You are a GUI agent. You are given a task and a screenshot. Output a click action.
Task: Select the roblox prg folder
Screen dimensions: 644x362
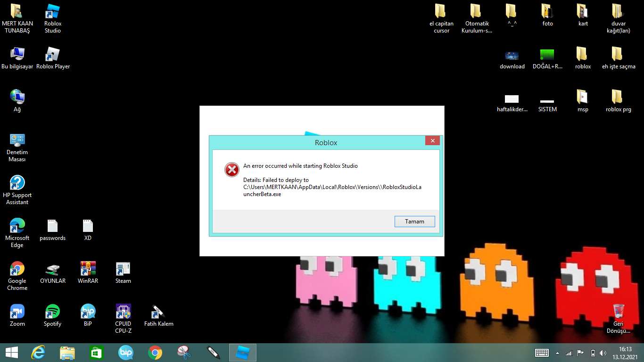point(618,101)
